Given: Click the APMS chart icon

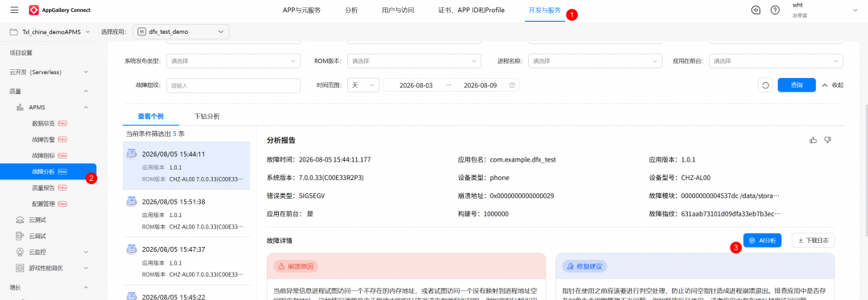Looking at the screenshot, I should coord(20,107).
